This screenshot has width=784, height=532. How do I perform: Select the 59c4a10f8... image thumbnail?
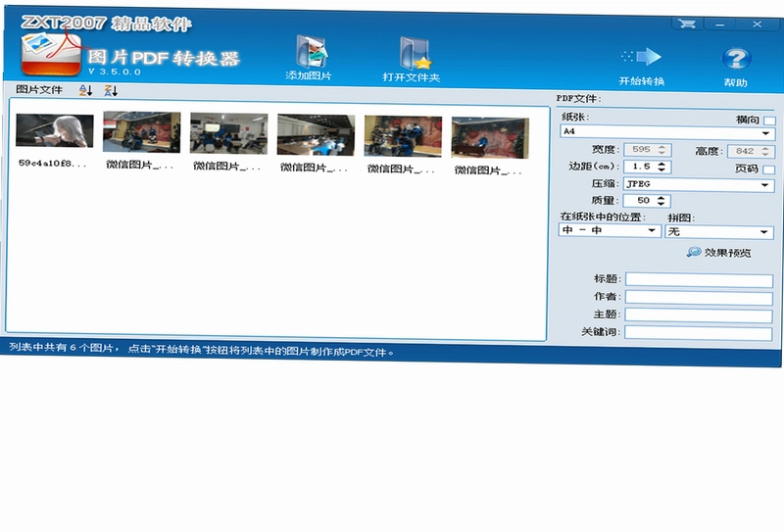pos(55,131)
